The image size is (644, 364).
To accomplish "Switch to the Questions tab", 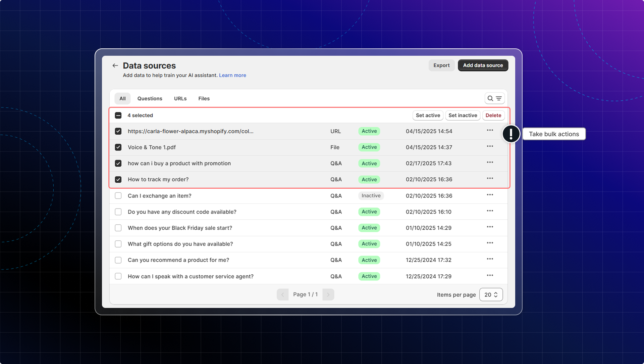I will [150, 98].
